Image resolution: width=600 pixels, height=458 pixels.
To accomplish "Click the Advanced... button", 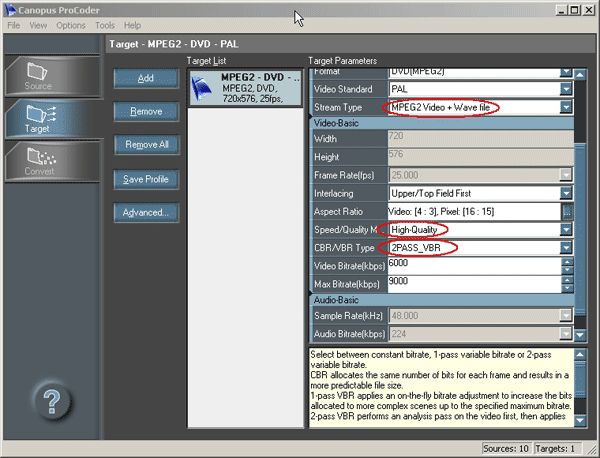I will tap(146, 212).
